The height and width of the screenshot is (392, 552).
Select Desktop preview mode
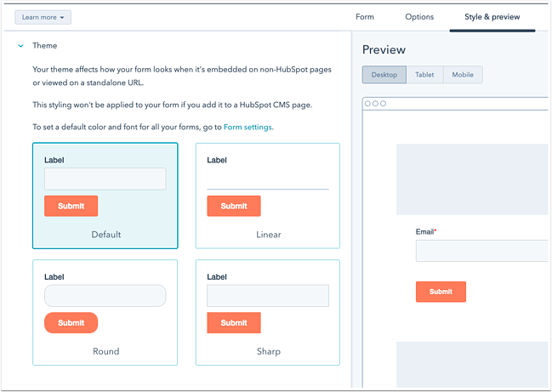click(x=384, y=75)
